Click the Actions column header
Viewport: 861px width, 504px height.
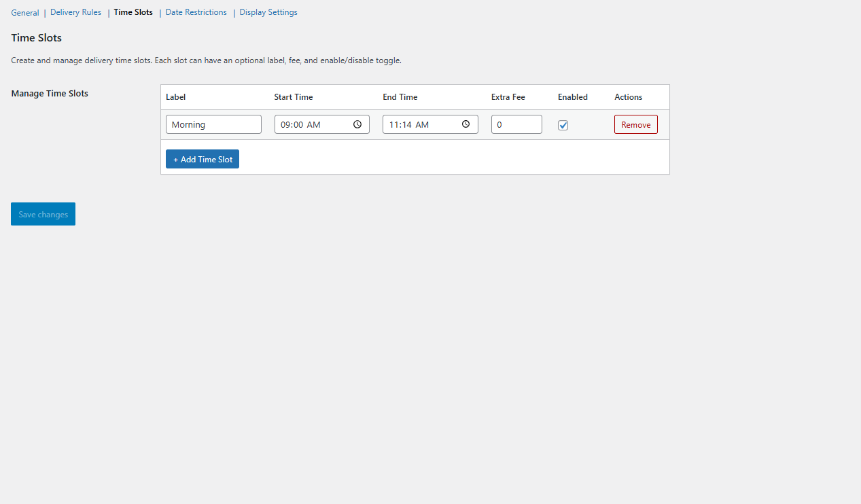[x=627, y=97]
